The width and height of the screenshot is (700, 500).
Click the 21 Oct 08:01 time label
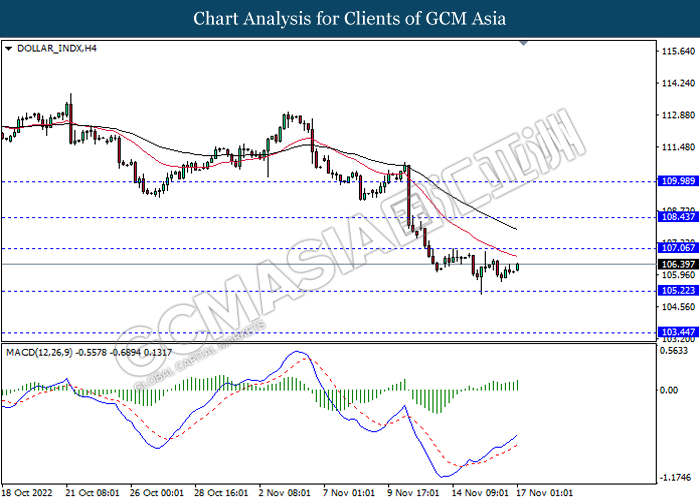click(92, 493)
